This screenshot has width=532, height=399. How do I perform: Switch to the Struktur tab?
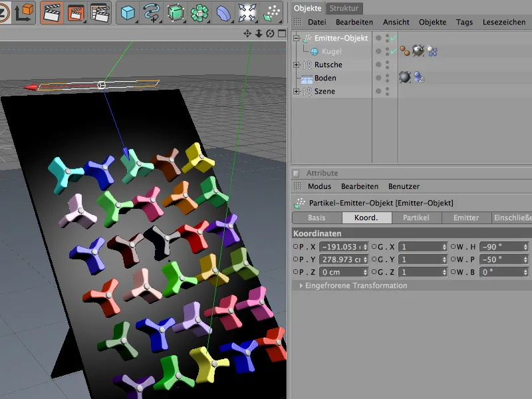pyautogui.click(x=345, y=8)
